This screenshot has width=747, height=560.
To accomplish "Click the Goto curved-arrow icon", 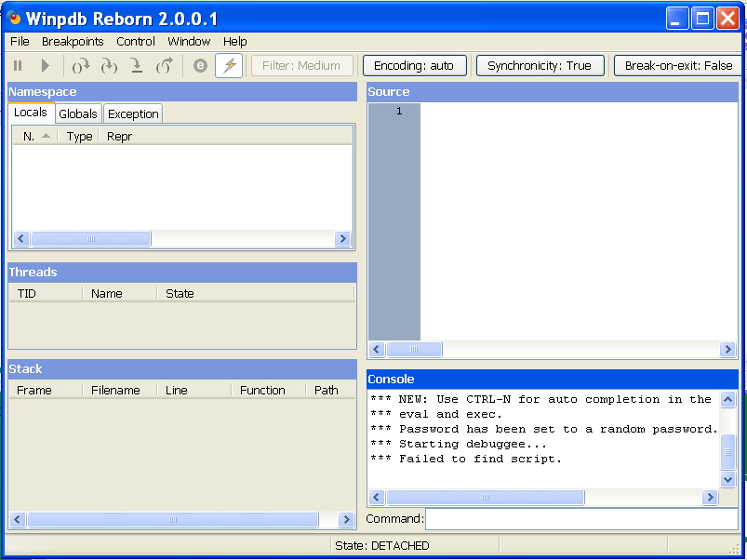I will click(x=165, y=65).
